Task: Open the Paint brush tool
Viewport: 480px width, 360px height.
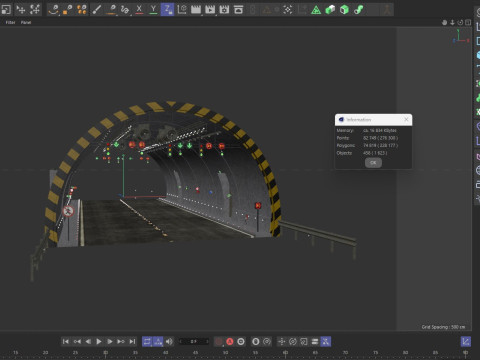Action: [x=97, y=9]
